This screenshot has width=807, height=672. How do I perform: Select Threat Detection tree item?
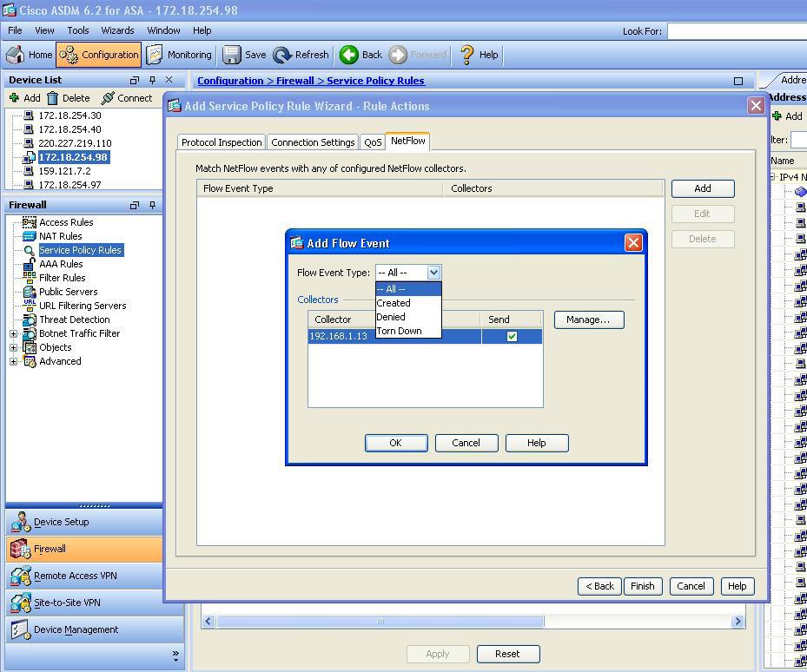[74, 320]
